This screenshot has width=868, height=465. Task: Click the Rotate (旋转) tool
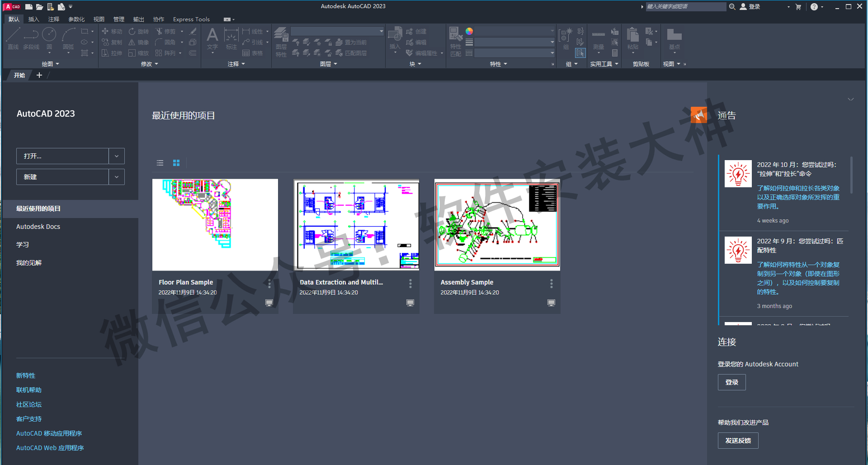coord(138,31)
